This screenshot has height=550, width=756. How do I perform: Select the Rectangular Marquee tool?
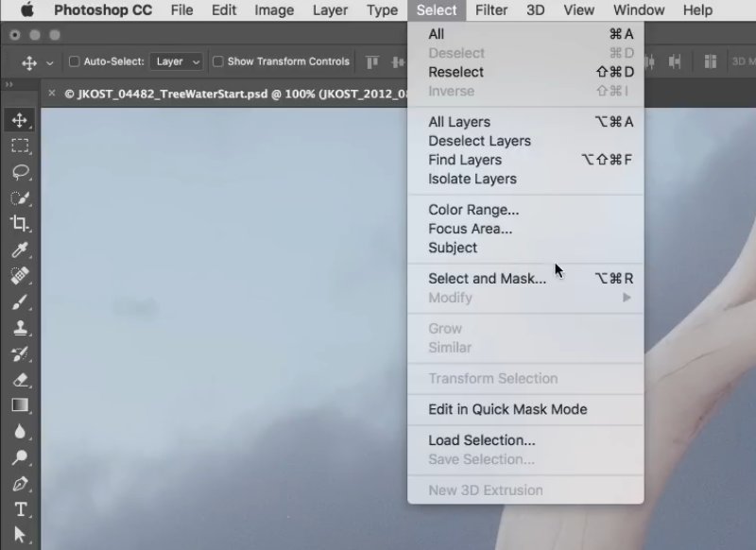20,146
